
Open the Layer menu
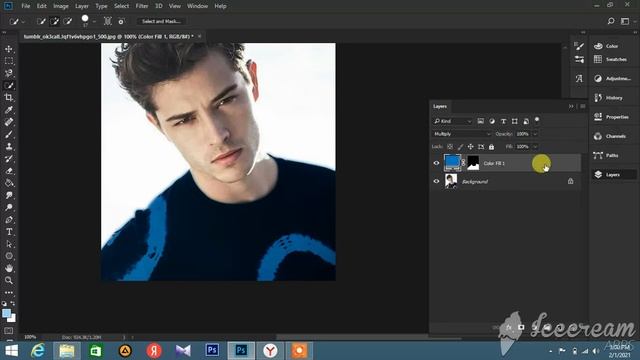click(x=82, y=6)
